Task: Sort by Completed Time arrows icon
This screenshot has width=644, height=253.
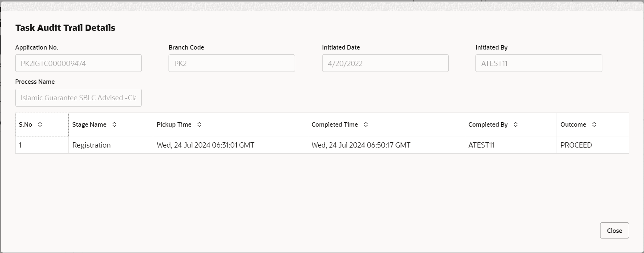Action: coord(366,124)
